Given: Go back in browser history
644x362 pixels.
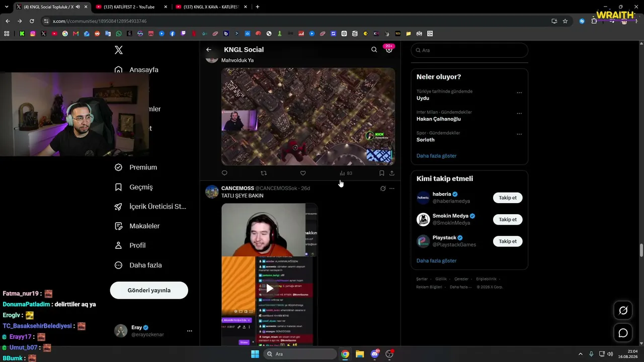Looking at the screenshot, I should (8, 21).
